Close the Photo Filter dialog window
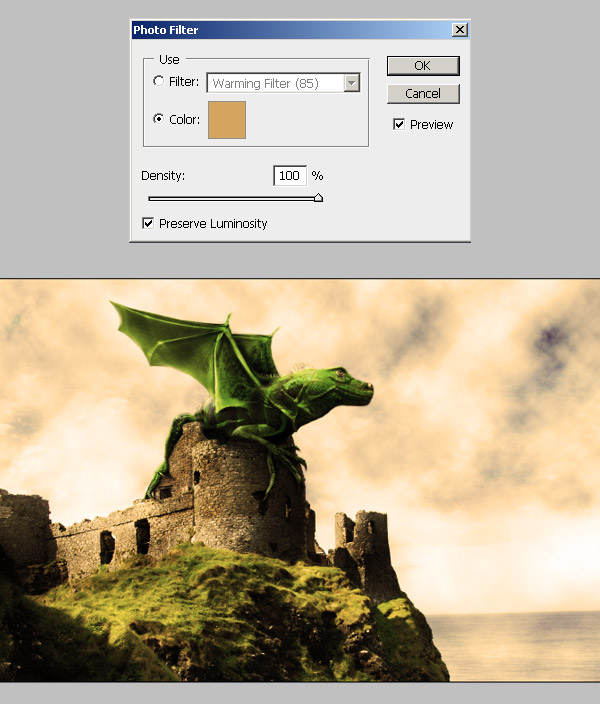Viewport: 600px width, 704px height. click(459, 30)
